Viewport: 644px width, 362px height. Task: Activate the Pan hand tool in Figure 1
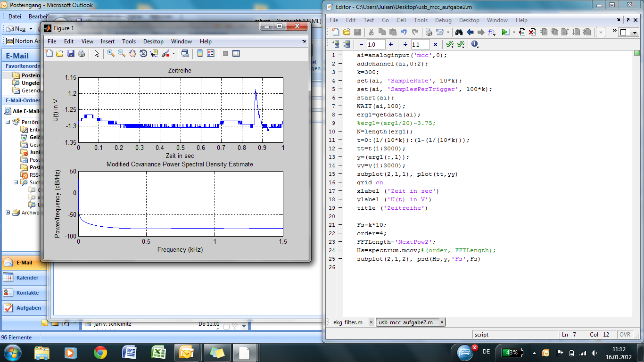(x=132, y=54)
